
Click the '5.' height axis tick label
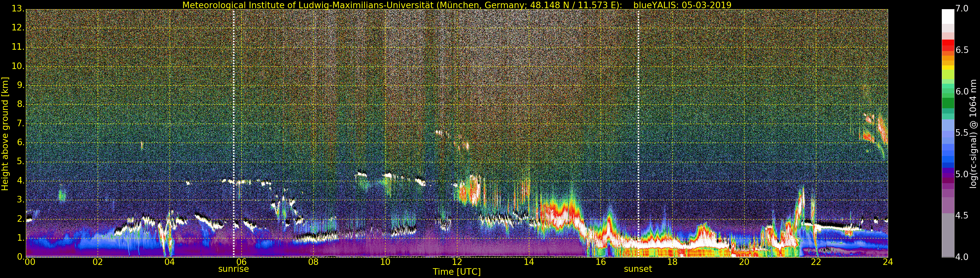pos(21,162)
